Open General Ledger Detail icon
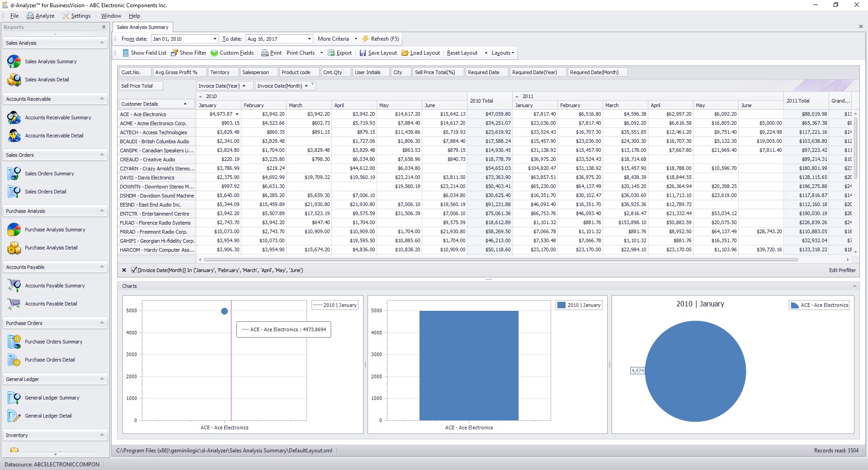The width and height of the screenshot is (868, 470). (x=14, y=416)
